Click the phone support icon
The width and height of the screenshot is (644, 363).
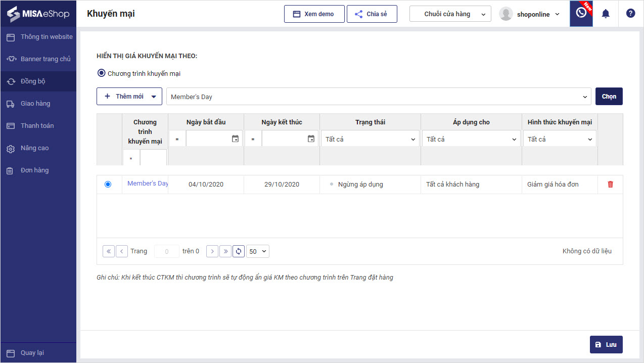[x=581, y=13]
